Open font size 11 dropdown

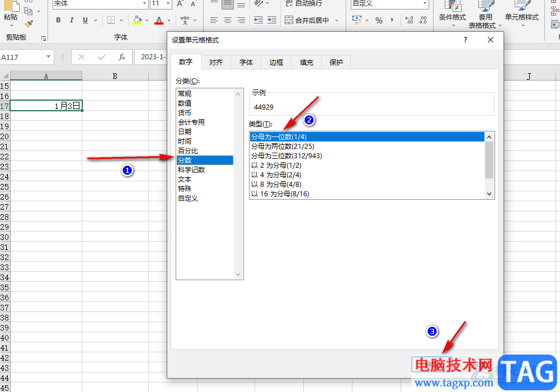click(x=168, y=3)
